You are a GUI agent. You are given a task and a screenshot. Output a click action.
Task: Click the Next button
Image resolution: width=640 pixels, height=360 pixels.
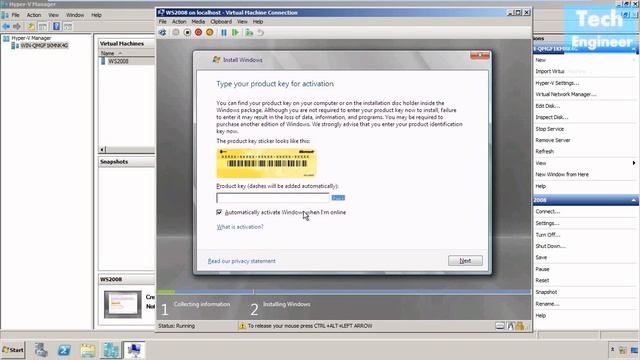pyautogui.click(x=465, y=260)
